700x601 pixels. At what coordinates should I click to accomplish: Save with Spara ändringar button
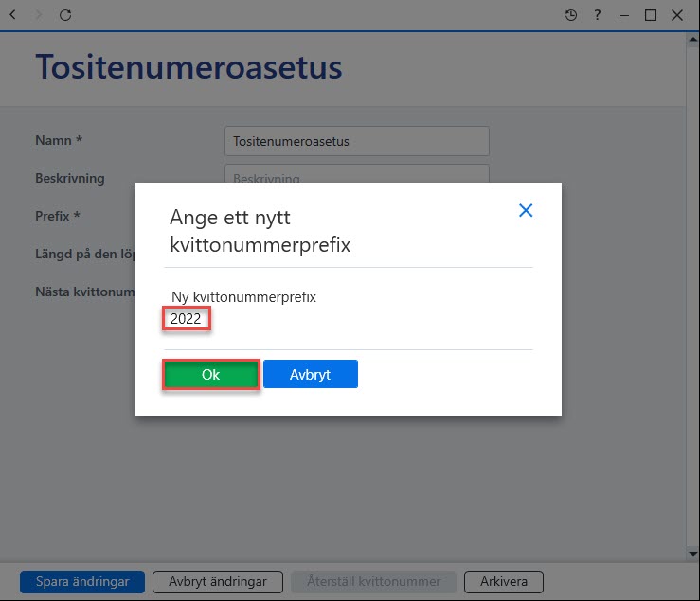(82, 582)
